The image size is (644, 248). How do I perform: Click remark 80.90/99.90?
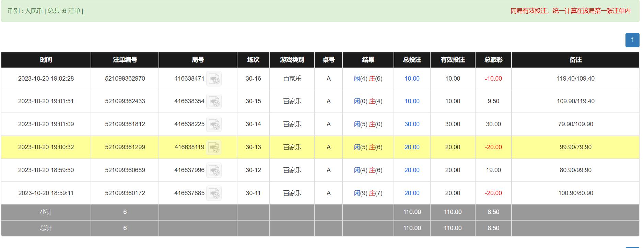(575, 170)
